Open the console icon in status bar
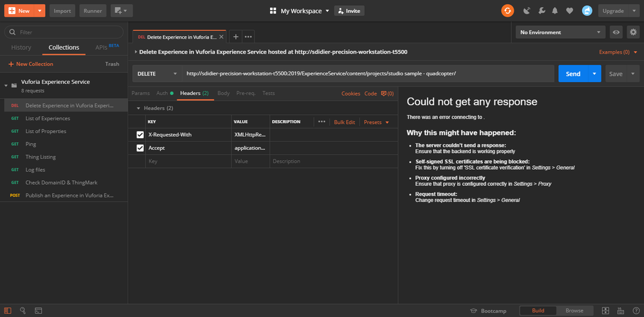The height and width of the screenshot is (317, 644). pos(39,311)
